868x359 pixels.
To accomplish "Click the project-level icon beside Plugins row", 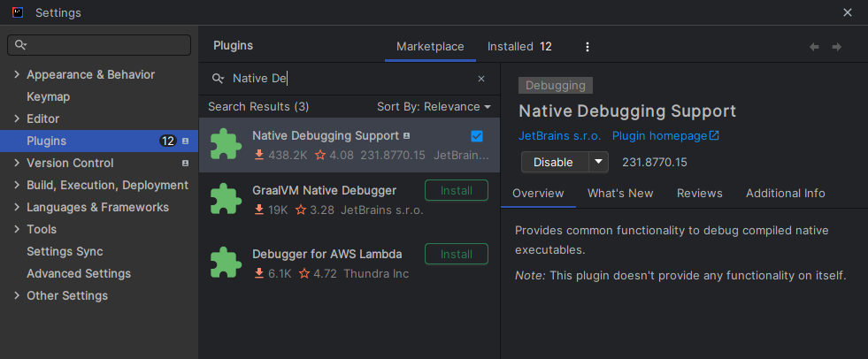I will [x=186, y=141].
